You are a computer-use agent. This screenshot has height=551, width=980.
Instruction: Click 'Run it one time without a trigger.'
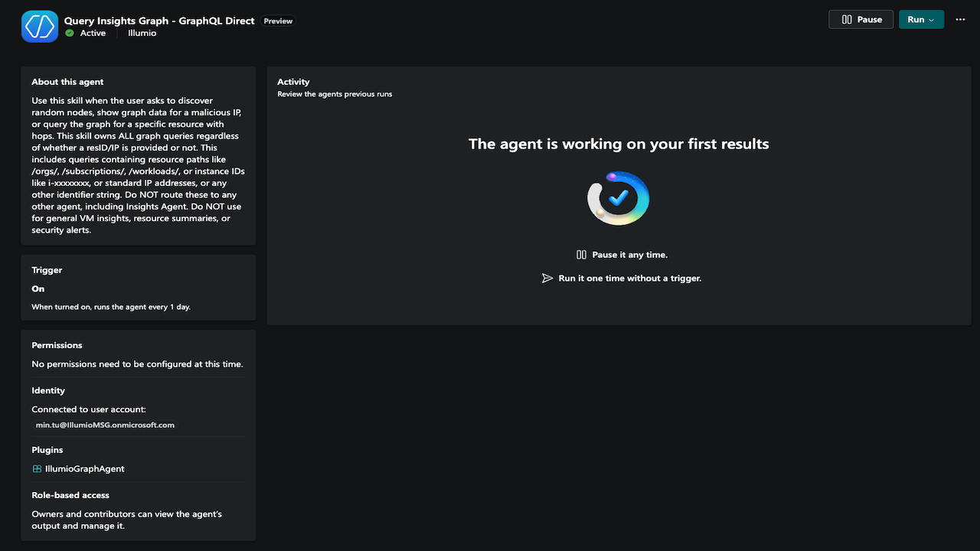click(x=630, y=279)
